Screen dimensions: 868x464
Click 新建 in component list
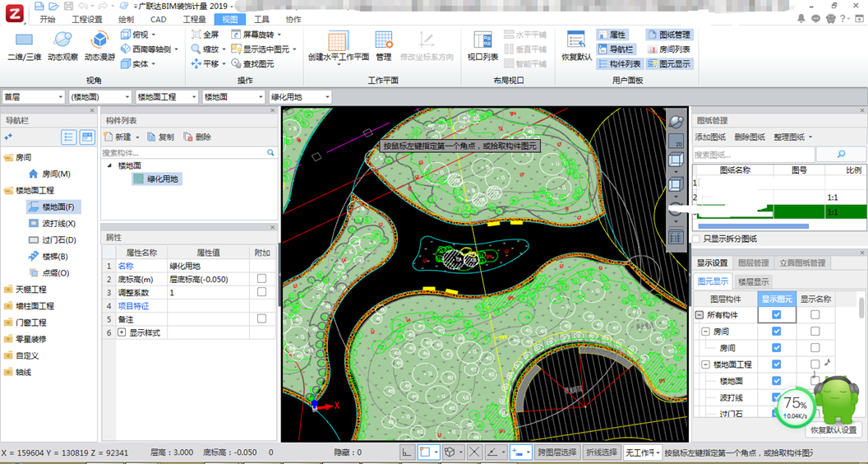click(122, 137)
